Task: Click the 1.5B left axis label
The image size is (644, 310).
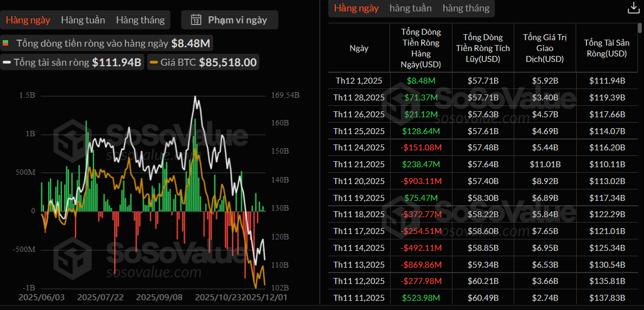Action: tap(28, 96)
